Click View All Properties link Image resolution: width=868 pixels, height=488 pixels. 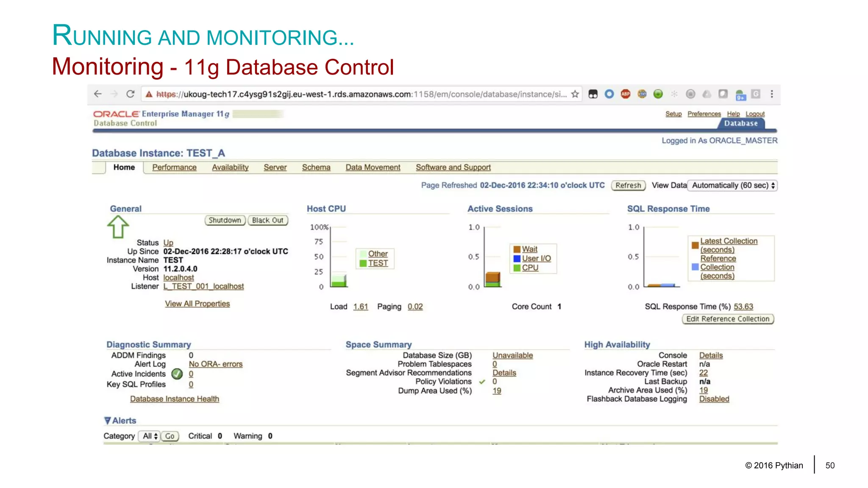point(198,304)
